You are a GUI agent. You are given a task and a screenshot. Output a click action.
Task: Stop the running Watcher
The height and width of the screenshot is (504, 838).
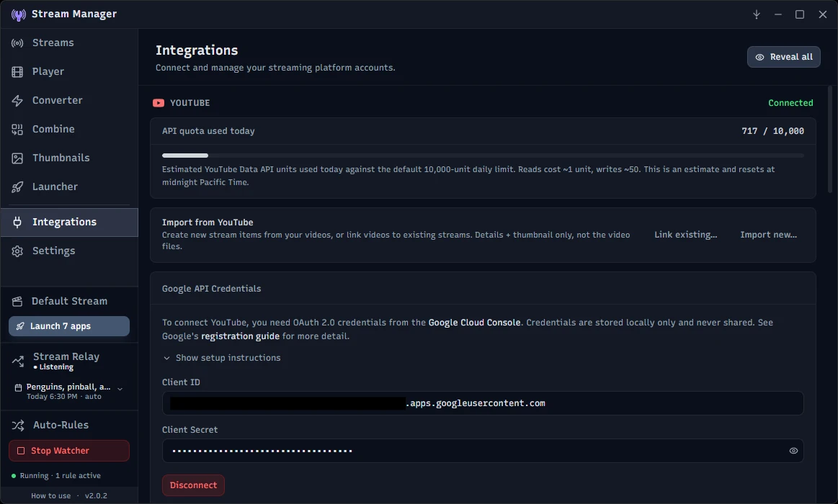tap(69, 451)
